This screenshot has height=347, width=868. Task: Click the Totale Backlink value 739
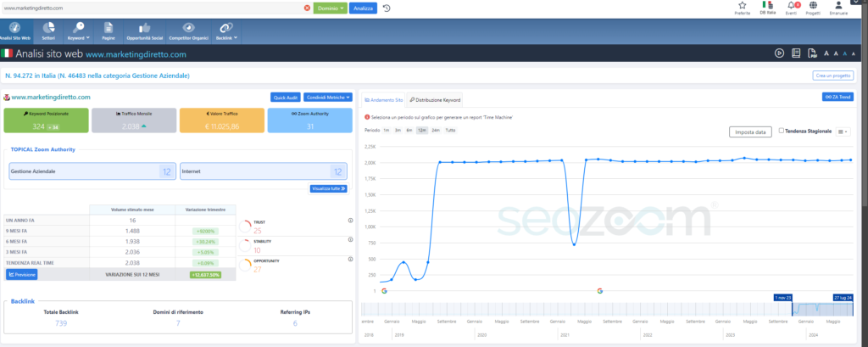coord(61,323)
